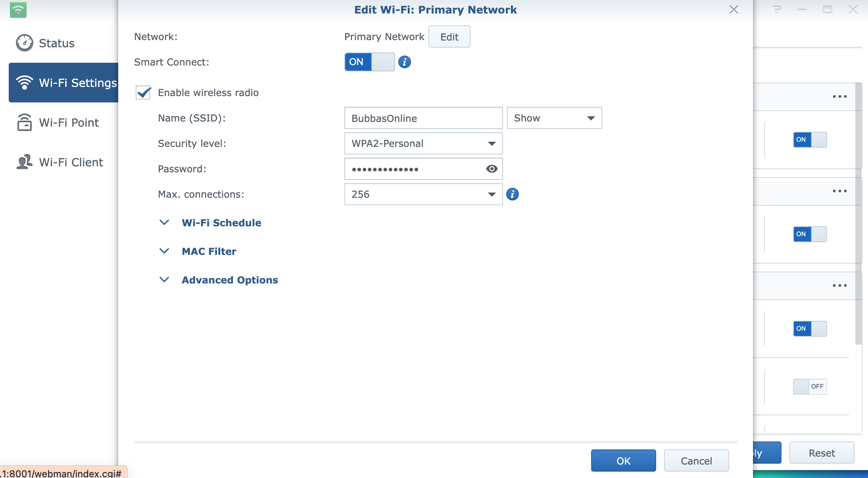The height and width of the screenshot is (478, 868).
Task: Click the Wi-Fi Point router icon
Action: pos(25,122)
